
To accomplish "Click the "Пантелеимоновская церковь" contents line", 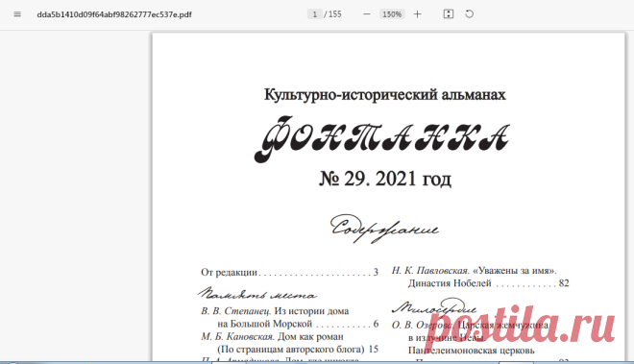I will click(x=471, y=351).
